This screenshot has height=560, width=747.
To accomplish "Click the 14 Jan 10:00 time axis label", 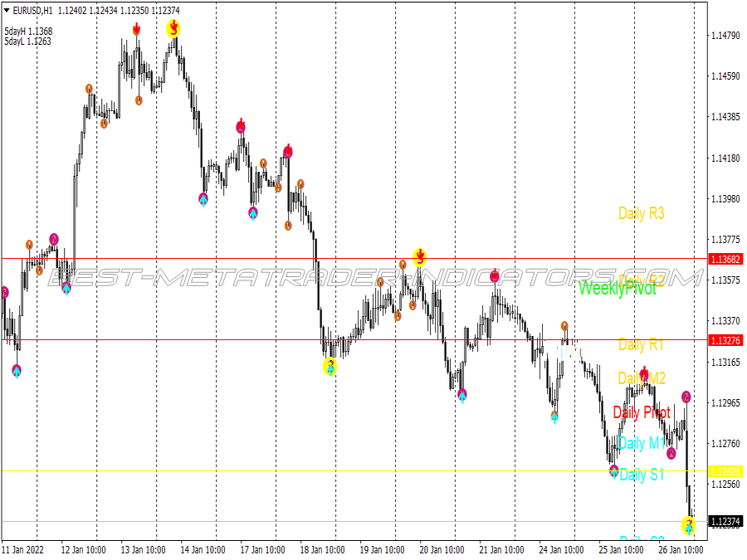I will (x=203, y=549).
